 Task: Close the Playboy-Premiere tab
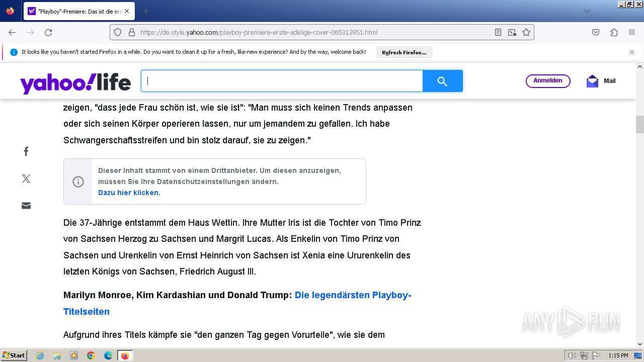[126, 11]
